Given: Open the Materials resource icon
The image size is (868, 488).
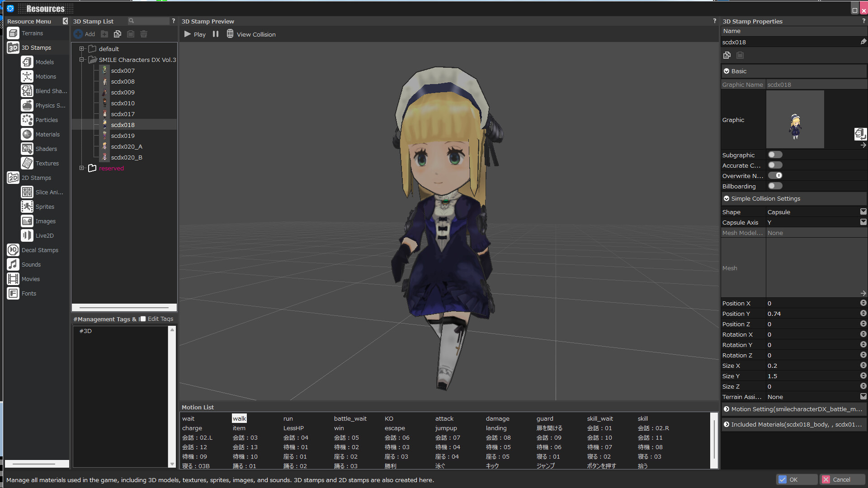Looking at the screenshot, I should click(x=27, y=134).
